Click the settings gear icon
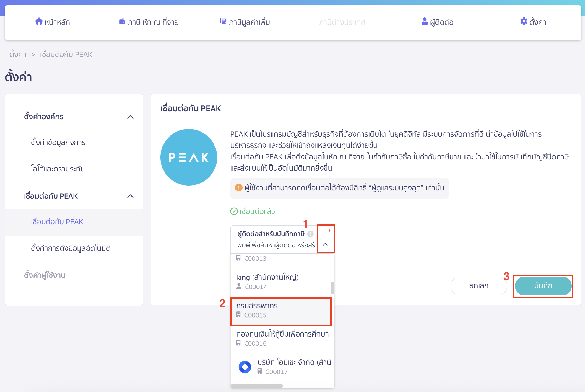 point(524,21)
